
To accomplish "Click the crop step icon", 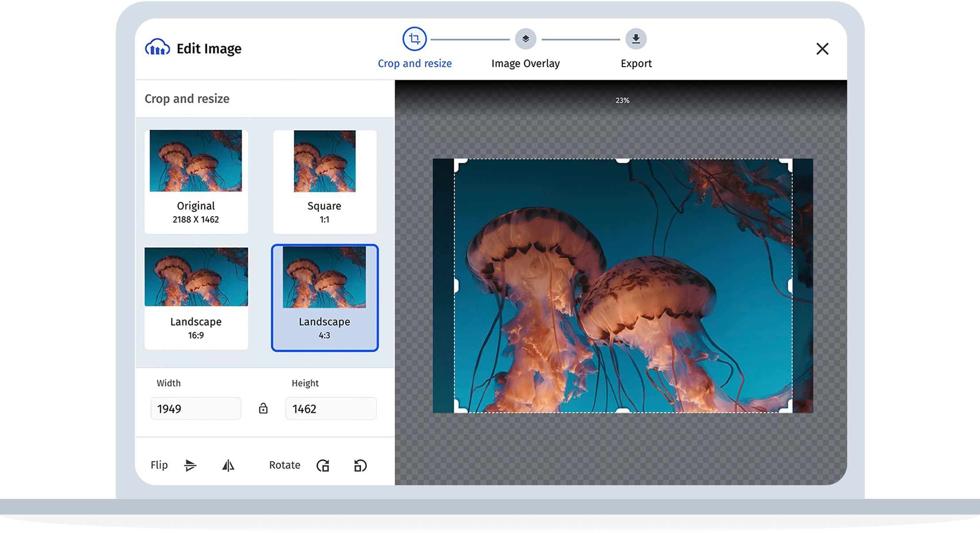I will pos(414,39).
